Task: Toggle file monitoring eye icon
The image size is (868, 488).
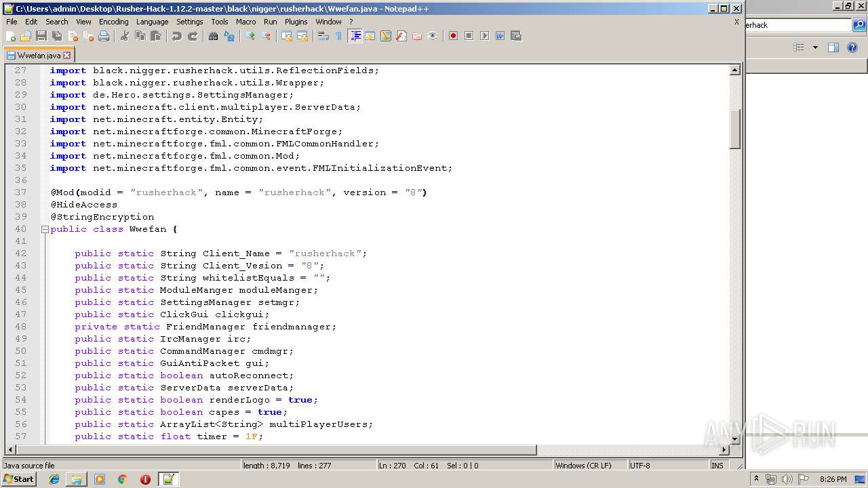Action: (x=432, y=36)
